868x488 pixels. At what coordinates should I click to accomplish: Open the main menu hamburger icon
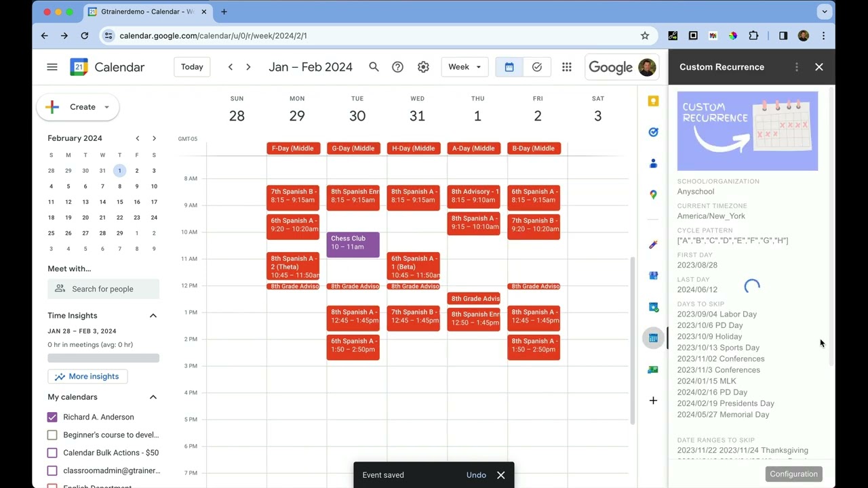(52, 67)
